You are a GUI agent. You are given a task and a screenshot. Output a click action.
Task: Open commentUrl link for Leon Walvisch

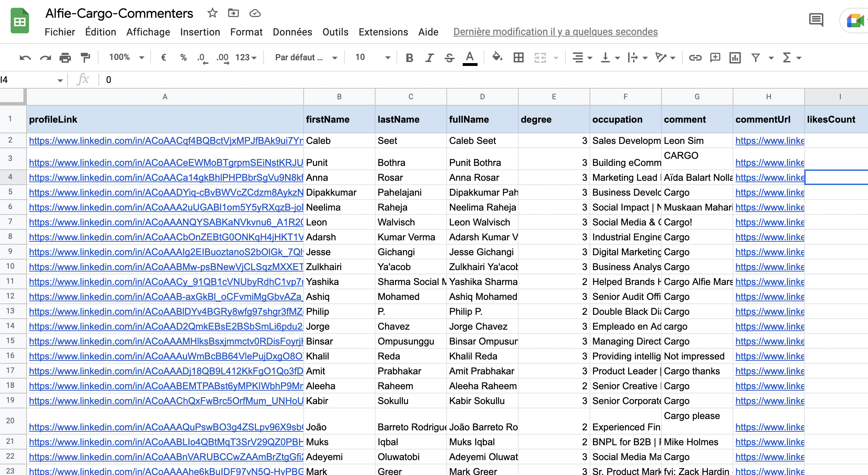pyautogui.click(x=770, y=222)
